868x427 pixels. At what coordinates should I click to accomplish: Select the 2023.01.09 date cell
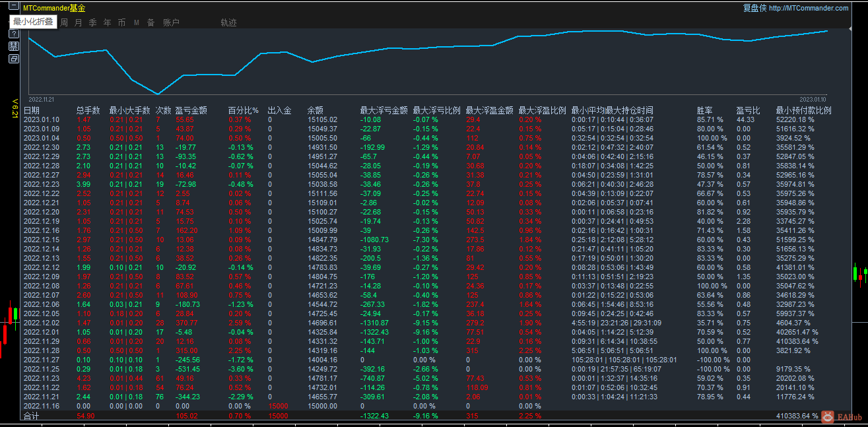pyautogui.click(x=42, y=129)
